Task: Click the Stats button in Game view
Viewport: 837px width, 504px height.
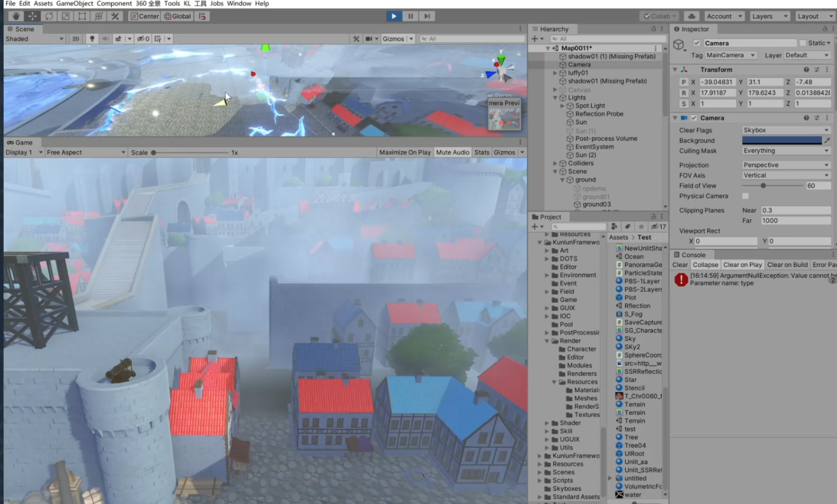Action: click(x=482, y=152)
